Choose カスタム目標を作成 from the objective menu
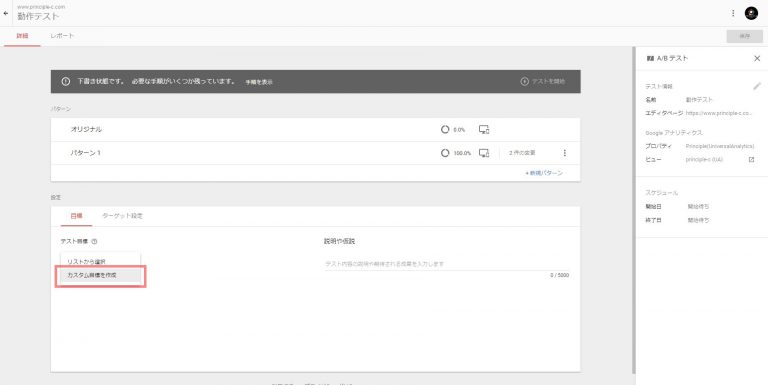The width and height of the screenshot is (768, 385). click(x=100, y=275)
